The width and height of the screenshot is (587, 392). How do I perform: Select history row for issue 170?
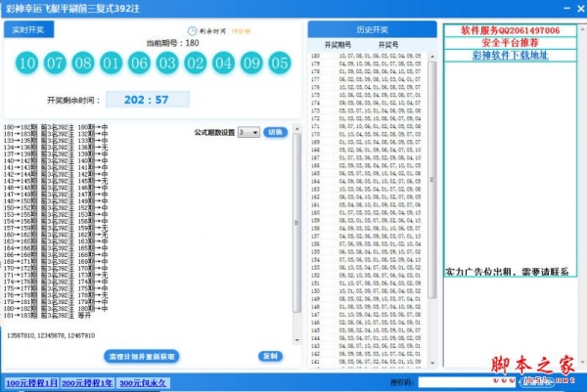click(x=368, y=134)
